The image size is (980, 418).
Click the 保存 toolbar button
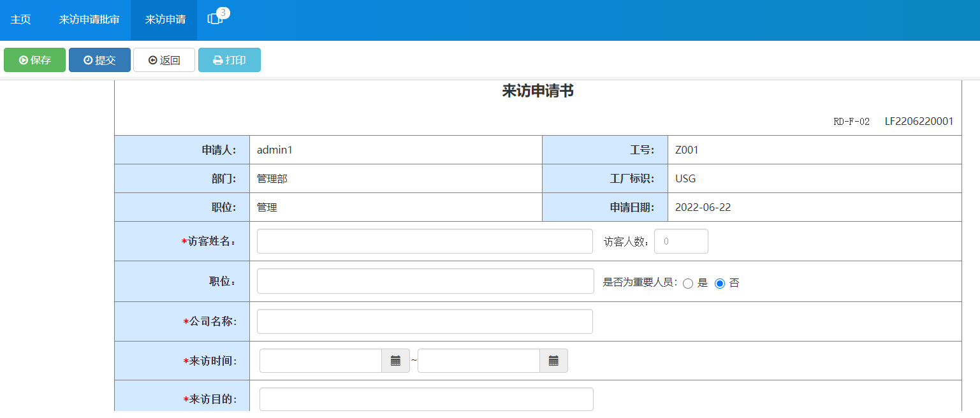pos(34,59)
